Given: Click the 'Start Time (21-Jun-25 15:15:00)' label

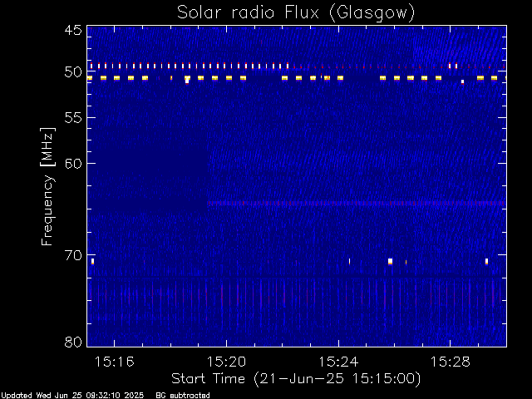Looking at the screenshot, I should coord(296,379).
